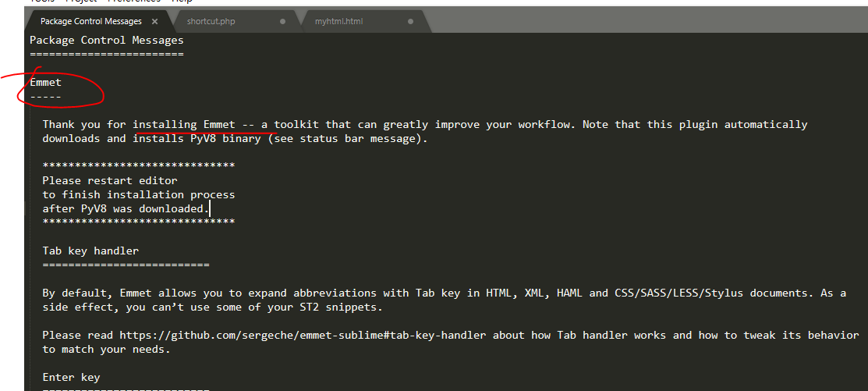Click the 'to finish installation process' line
Screen dimensions: 868x391
(x=138, y=195)
